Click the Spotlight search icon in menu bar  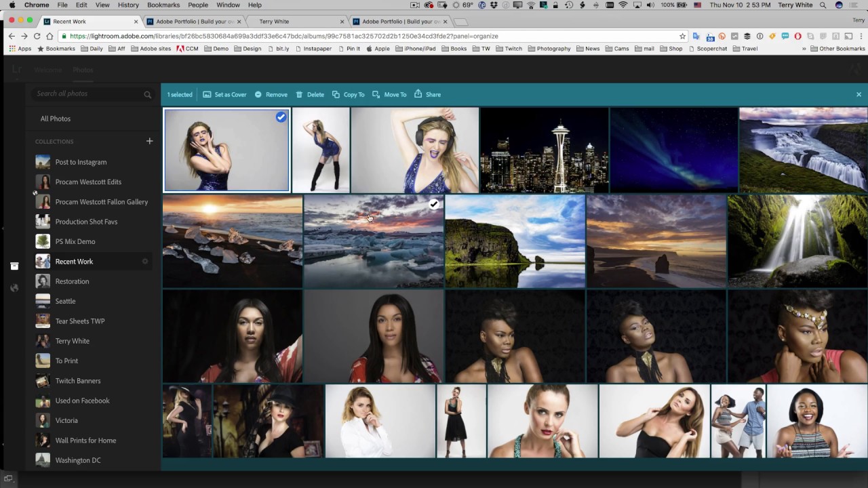pyautogui.click(x=823, y=5)
